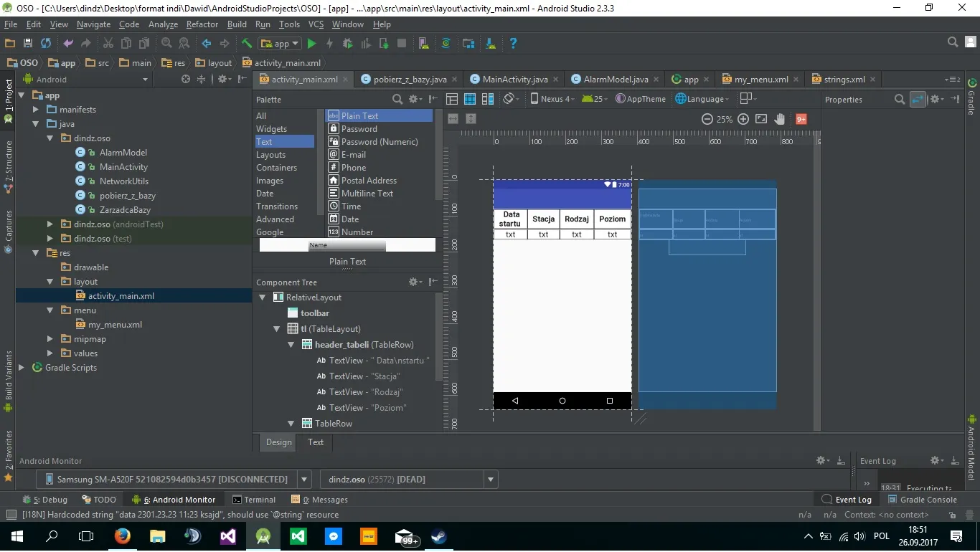Run the app with green play button
The width and height of the screenshot is (980, 552).
[x=311, y=44]
